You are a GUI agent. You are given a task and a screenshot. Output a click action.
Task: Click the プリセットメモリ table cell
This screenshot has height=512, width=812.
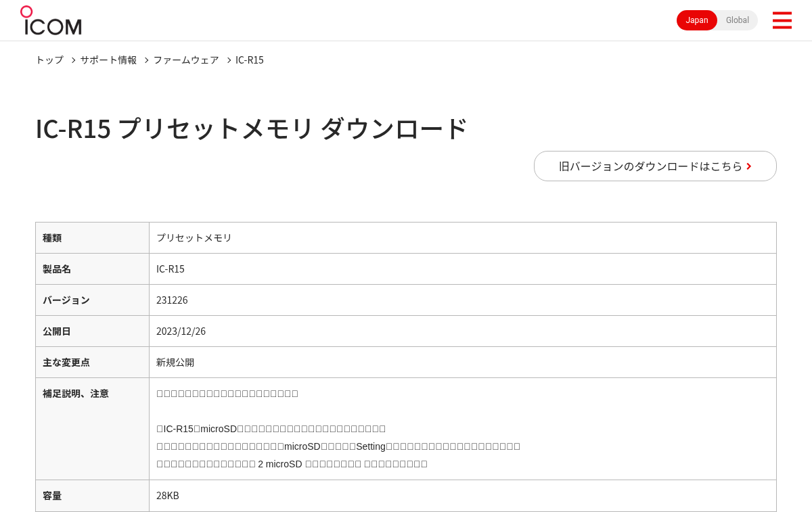463,237
